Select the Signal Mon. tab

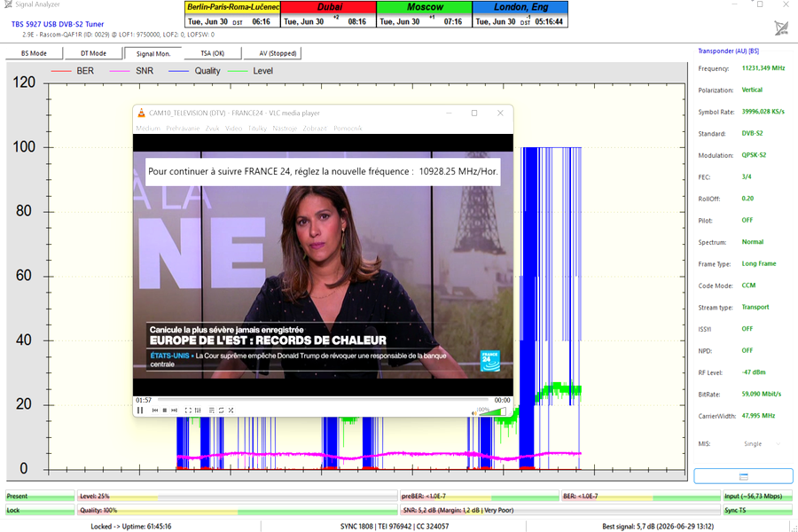(153, 53)
